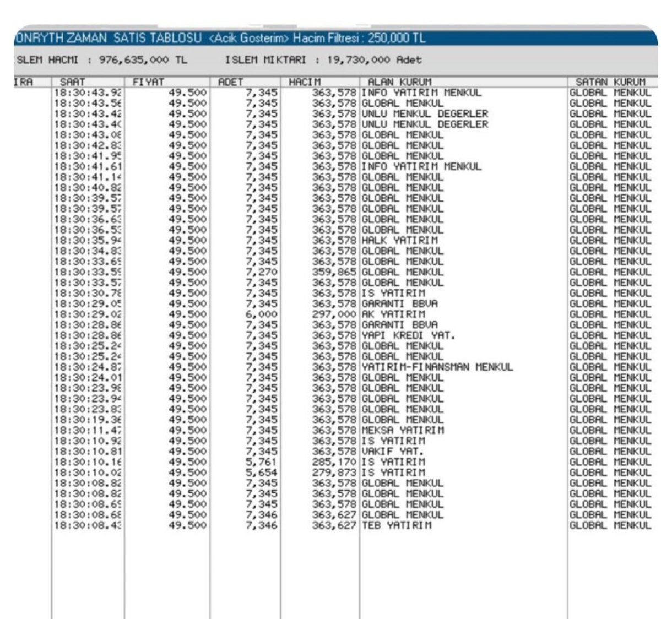Select the 18:30:24.87 time cell
Screen dimensions: 672x619
coord(88,367)
